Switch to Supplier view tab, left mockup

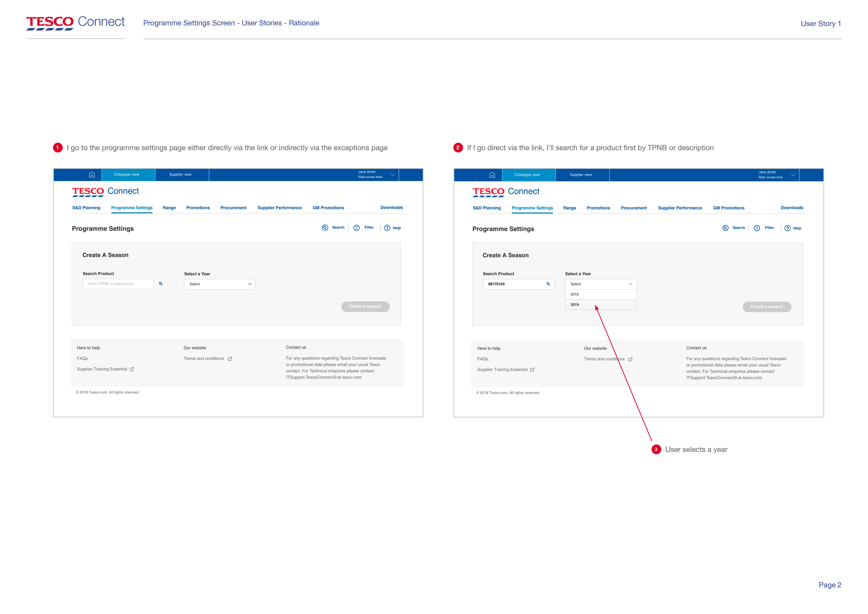(x=180, y=175)
